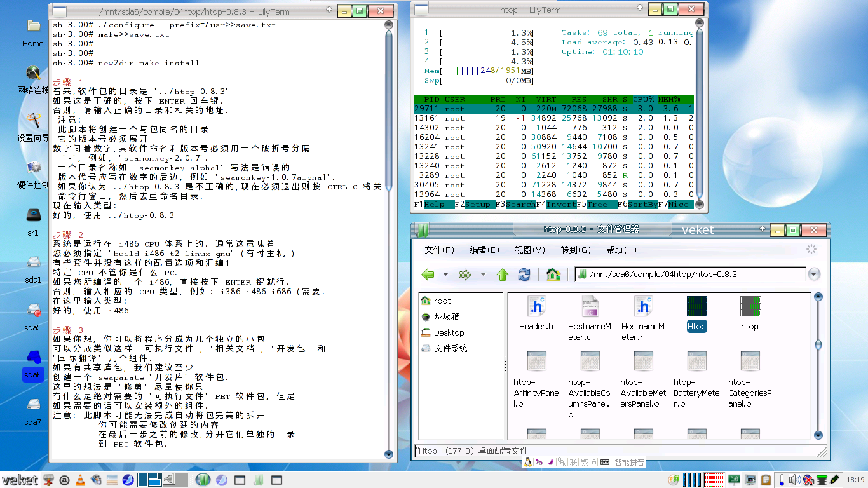This screenshot has width=868, height=488.
Task: Expand the location path history dropdown
Action: [x=814, y=274]
